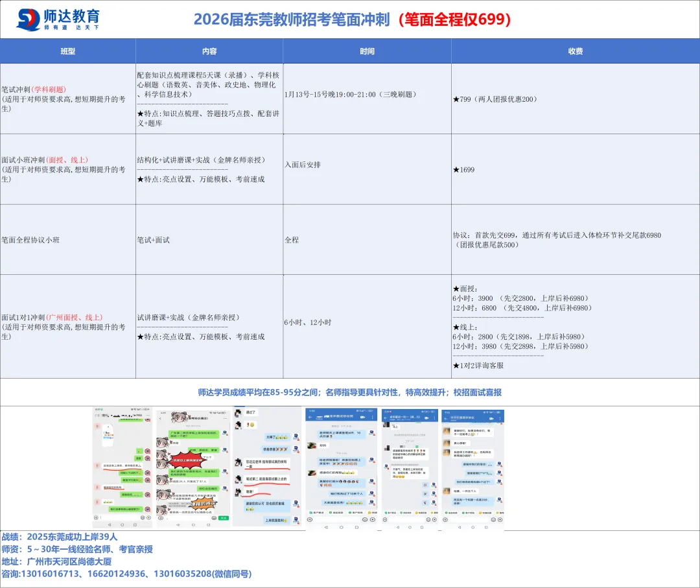This screenshot has width=700, height=588.
Task: Click the 师达教育 brand name text
Action: click(71, 16)
